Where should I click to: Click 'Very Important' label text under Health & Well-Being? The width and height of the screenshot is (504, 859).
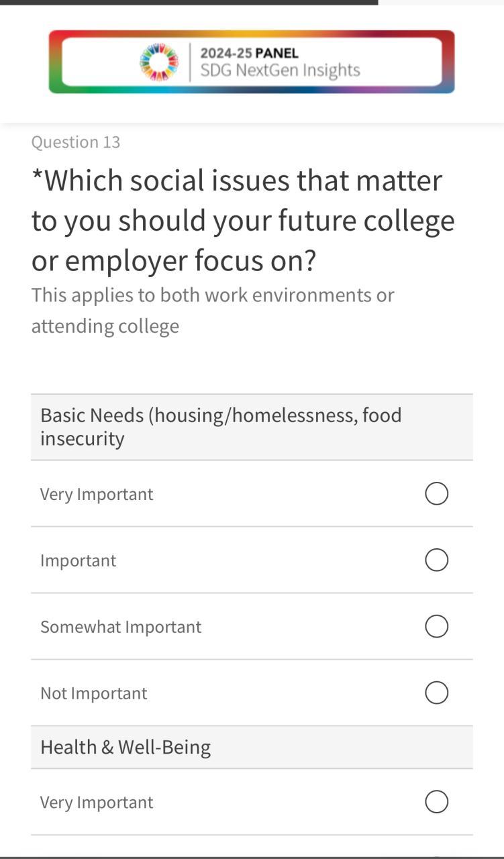[97, 803]
